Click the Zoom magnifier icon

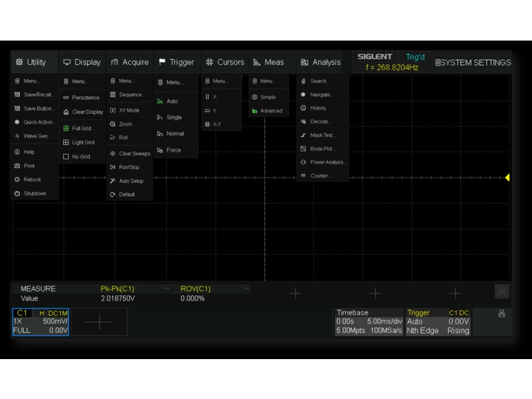tap(113, 124)
